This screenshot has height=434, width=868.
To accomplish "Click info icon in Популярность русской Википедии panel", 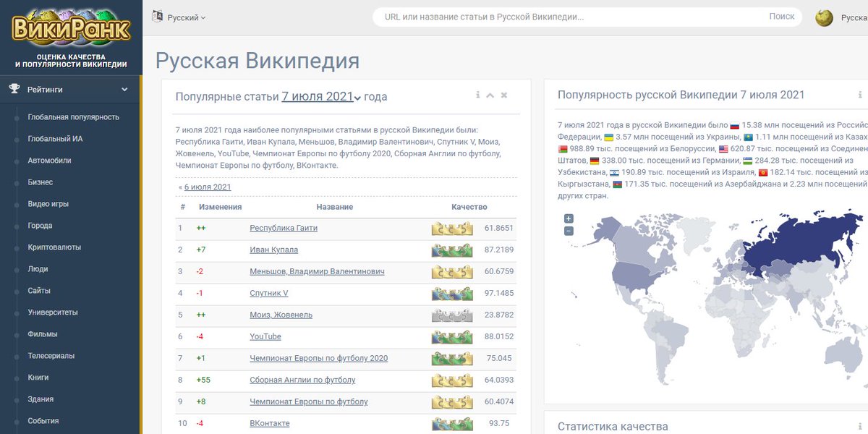I will click(860, 95).
